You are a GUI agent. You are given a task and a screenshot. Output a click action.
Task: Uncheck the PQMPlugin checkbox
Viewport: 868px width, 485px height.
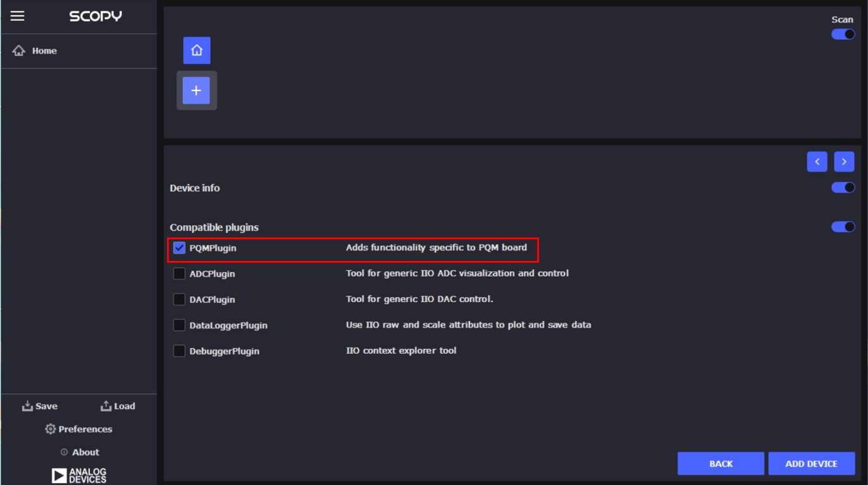[179, 248]
